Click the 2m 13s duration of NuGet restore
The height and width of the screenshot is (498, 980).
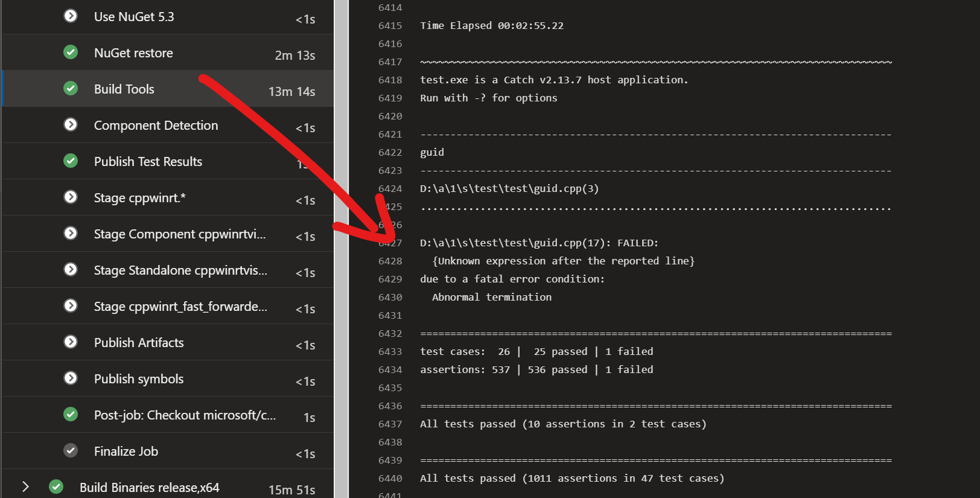tap(295, 55)
